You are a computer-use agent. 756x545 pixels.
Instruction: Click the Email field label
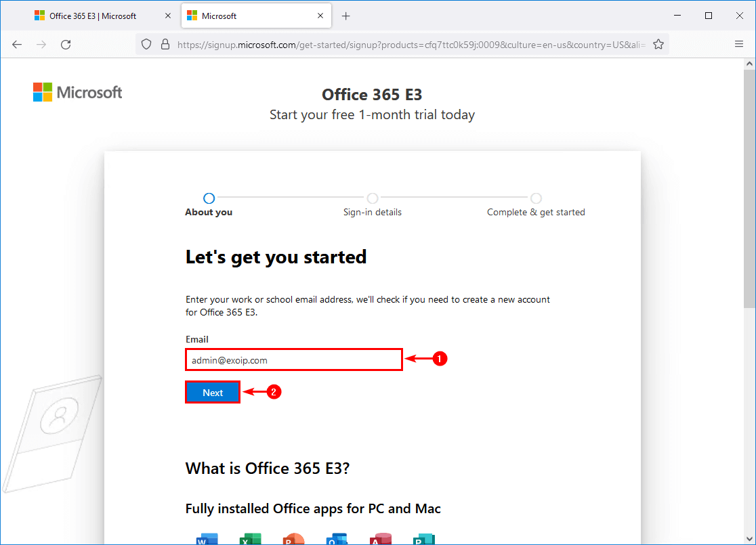click(196, 339)
